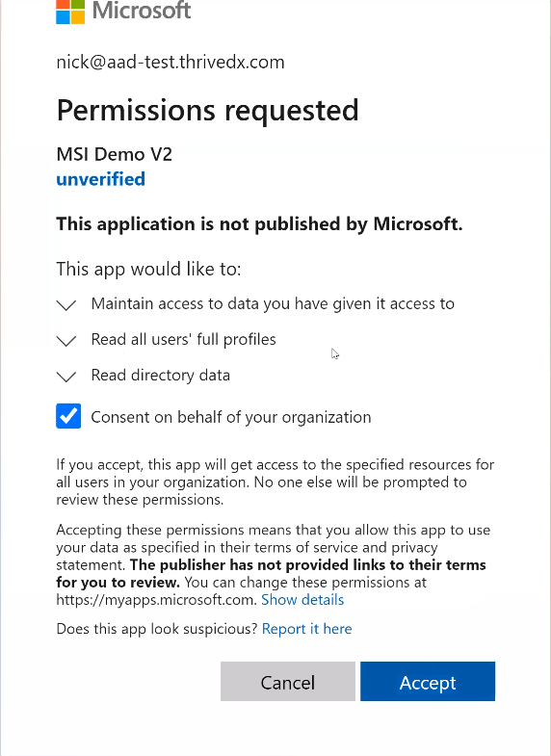Image resolution: width=551 pixels, height=756 pixels.
Task: Click the Maintain access to data text
Action: 273,303
